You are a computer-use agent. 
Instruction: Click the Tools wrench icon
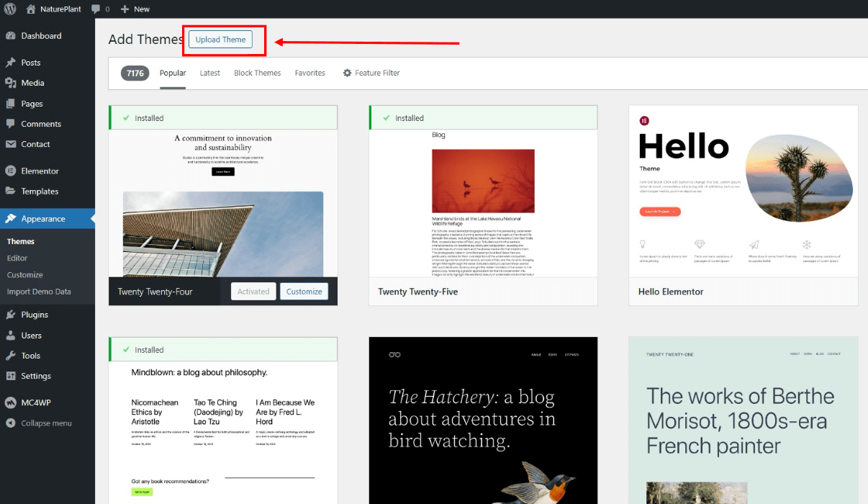point(11,356)
